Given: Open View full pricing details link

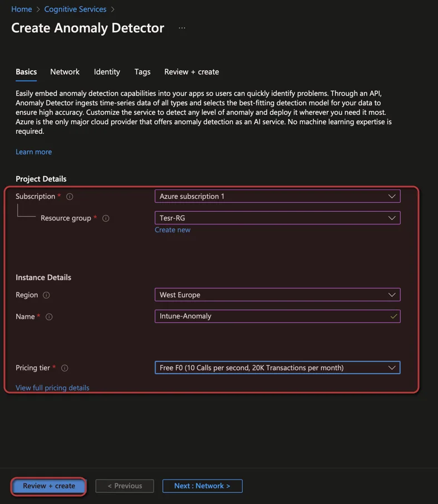Looking at the screenshot, I should (x=52, y=388).
